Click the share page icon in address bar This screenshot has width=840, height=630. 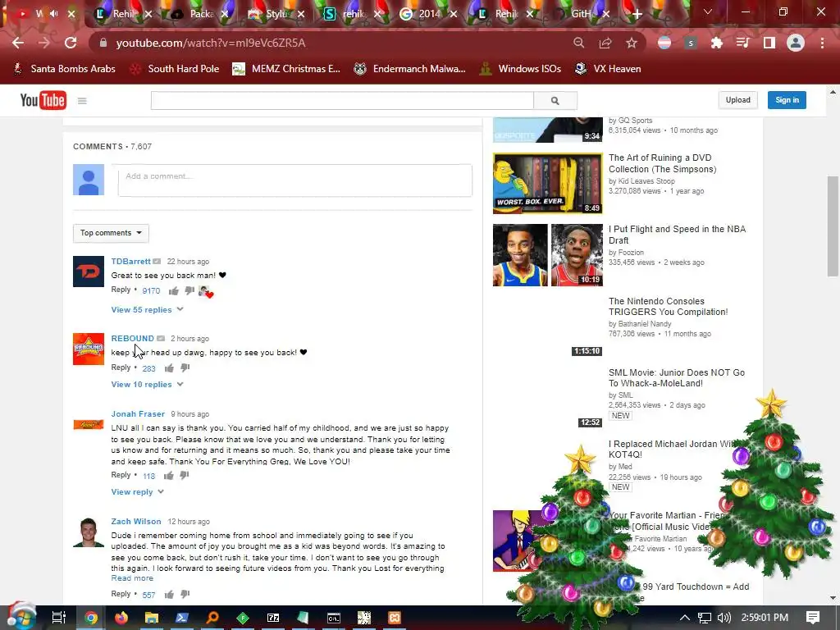click(605, 43)
